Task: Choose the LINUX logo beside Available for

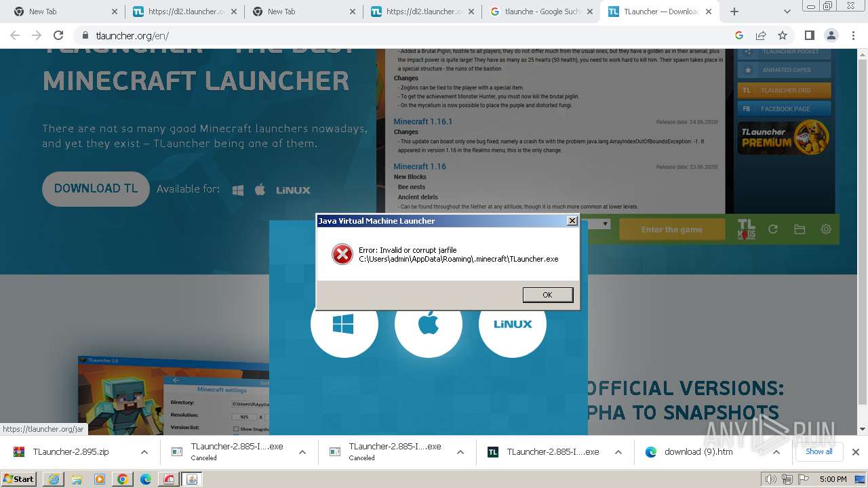Action: click(293, 190)
